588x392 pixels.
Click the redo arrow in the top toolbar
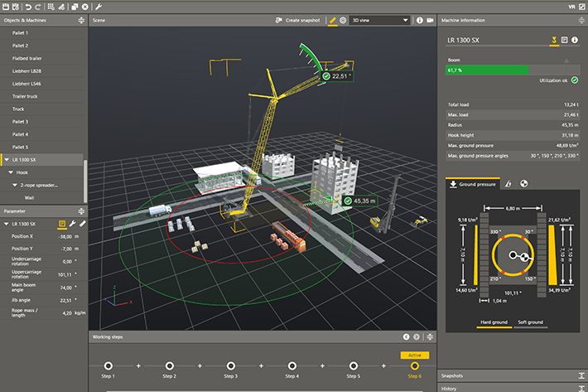[40, 6]
